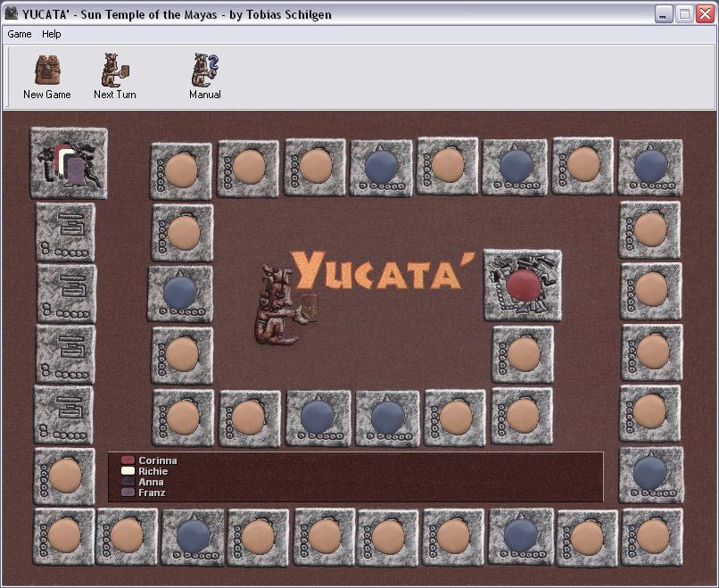Open the Help menu
The height and width of the screenshot is (588, 719).
52,34
